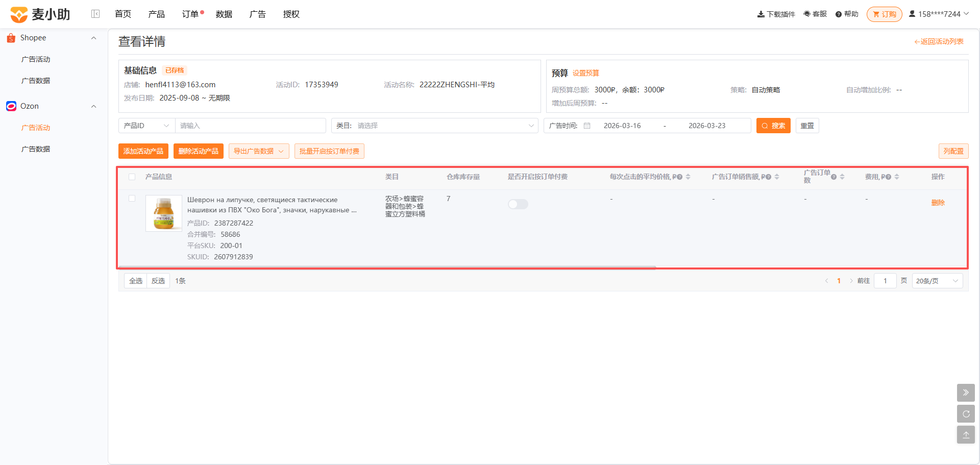Check the select-all header checkbox
The width and height of the screenshot is (980, 465).
point(132,177)
